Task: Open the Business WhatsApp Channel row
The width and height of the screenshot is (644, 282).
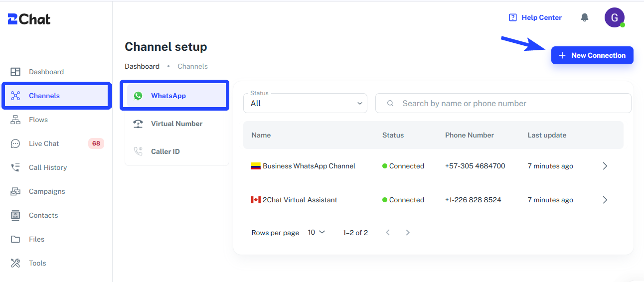Action: 433,166
